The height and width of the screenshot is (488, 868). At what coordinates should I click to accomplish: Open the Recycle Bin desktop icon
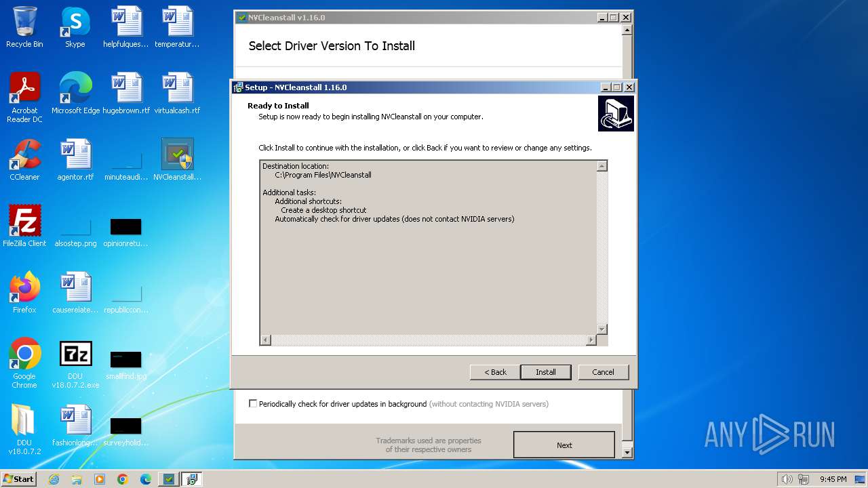24,27
